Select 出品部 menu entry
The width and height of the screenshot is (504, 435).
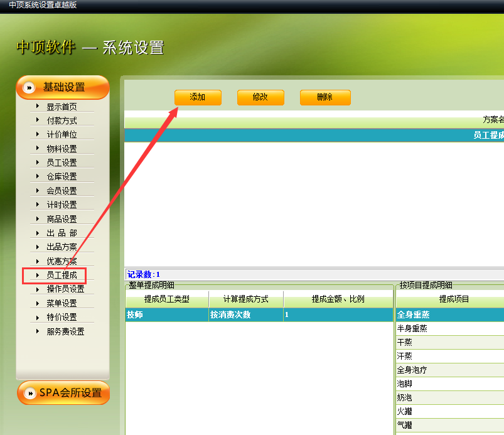(x=62, y=233)
